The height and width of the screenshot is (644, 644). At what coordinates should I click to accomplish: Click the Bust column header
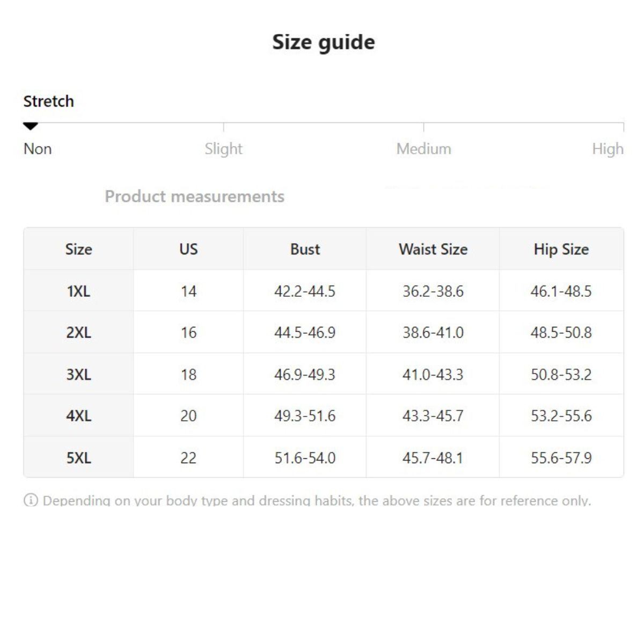305,249
